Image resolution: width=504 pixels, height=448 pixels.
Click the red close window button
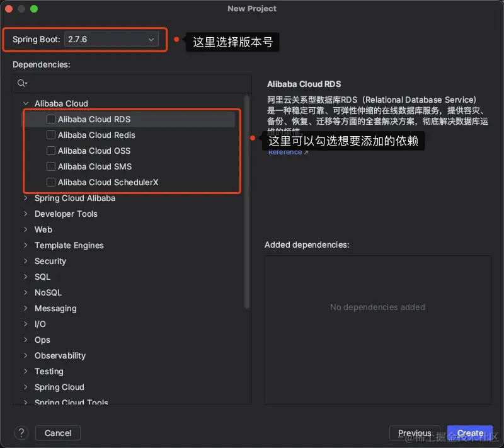click(9, 9)
